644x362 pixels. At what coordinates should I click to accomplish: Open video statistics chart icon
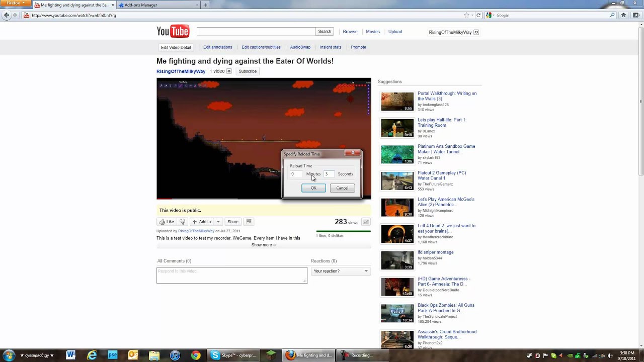pyautogui.click(x=366, y=222)
